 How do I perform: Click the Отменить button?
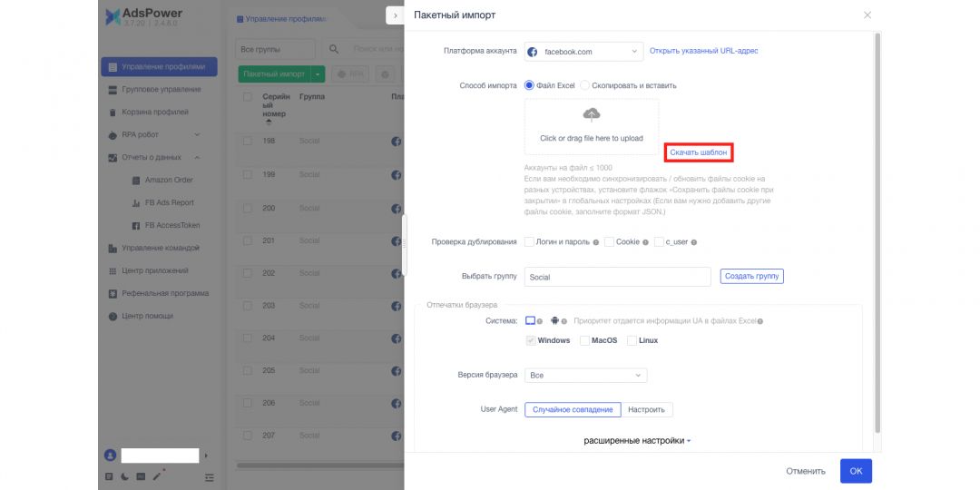(x=806, y=471)
